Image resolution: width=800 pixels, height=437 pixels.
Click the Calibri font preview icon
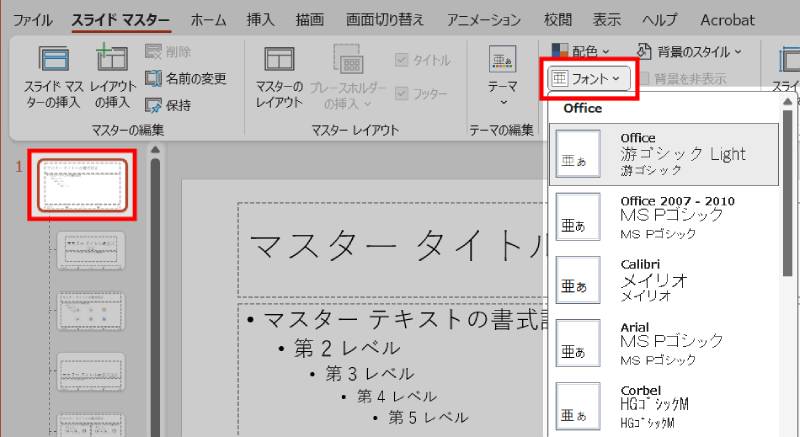(x=578, y=280)
